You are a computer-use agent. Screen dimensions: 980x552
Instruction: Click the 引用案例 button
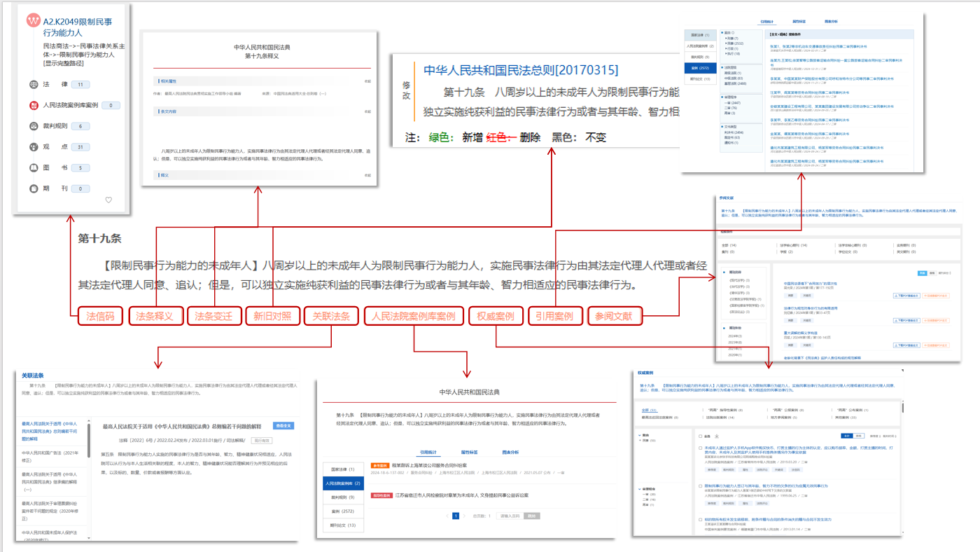coord(555,316)
